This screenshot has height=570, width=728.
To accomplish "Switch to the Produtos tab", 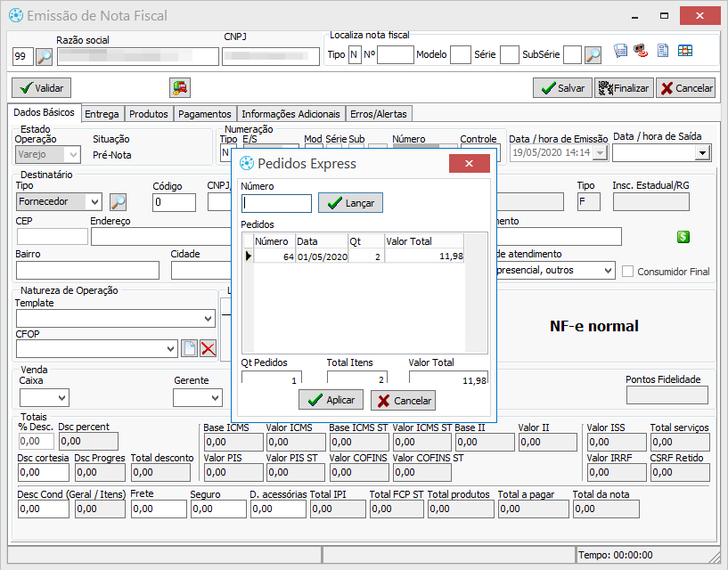I will [148, 114].
